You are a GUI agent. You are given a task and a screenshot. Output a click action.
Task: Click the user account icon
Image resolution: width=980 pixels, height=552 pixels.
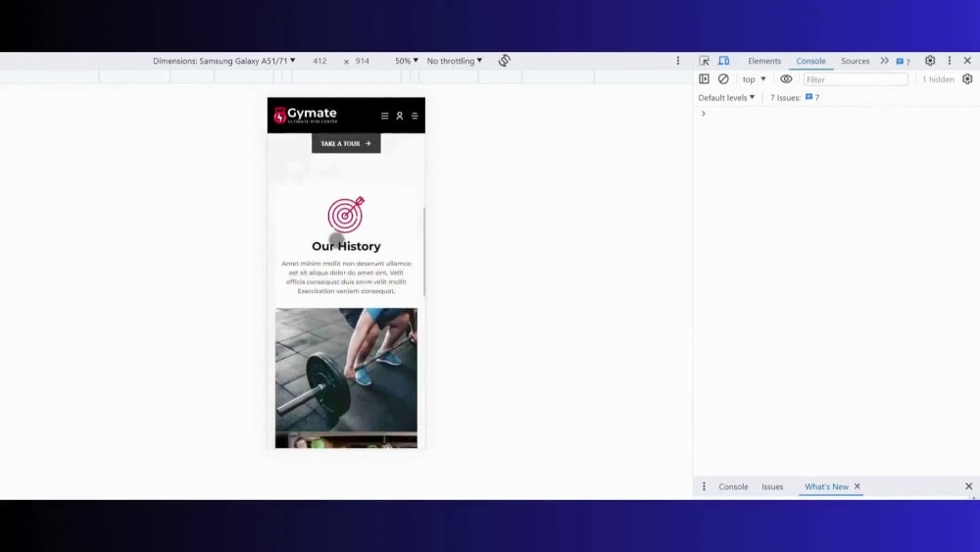pyautogui.click(x=400, y=116)
